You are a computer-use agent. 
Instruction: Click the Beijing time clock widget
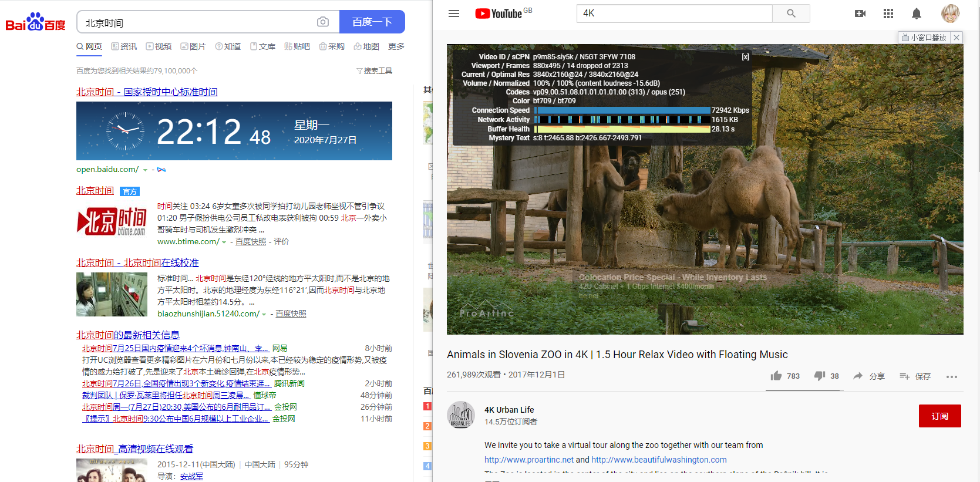(x=234, y=131)
